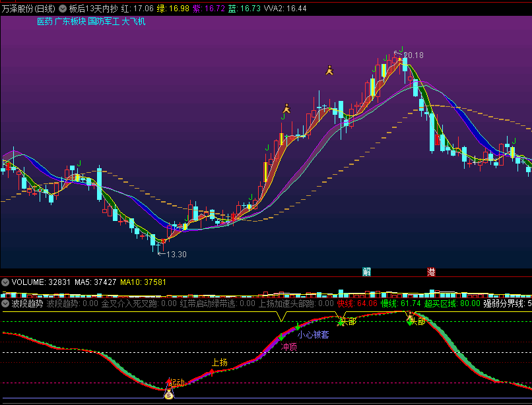Viewport: 532px width, 405px height.
Task: Click the green down arrow above 冲顶
Action: (281, 337)
